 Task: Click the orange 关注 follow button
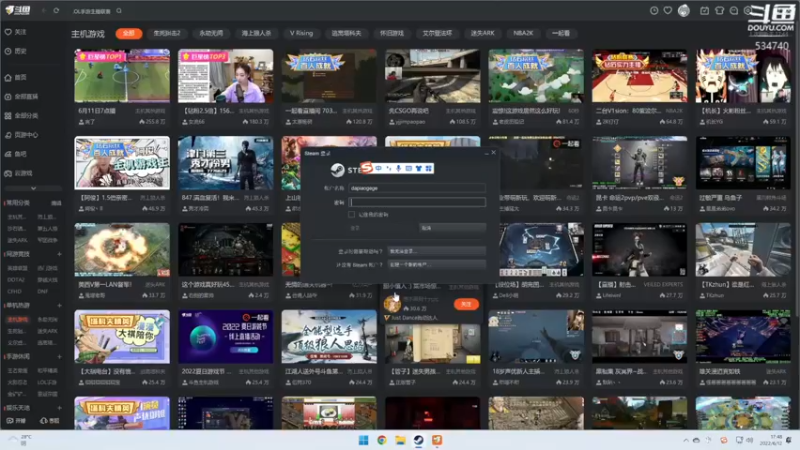click(466, 304)
